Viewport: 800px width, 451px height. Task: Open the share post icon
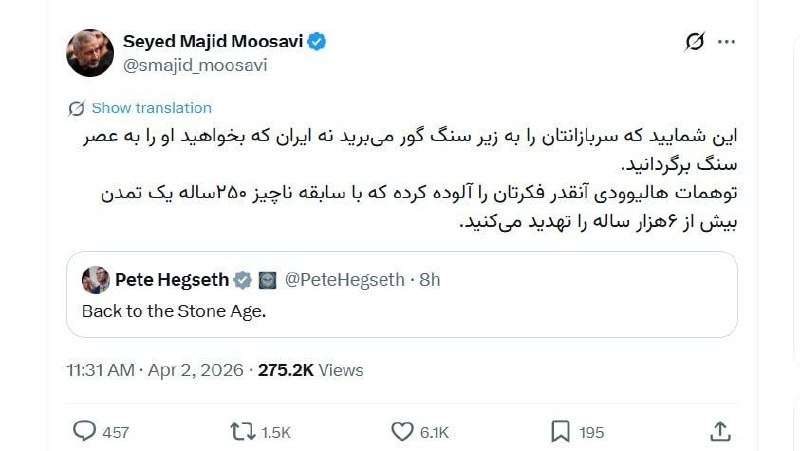click(720, 431)
